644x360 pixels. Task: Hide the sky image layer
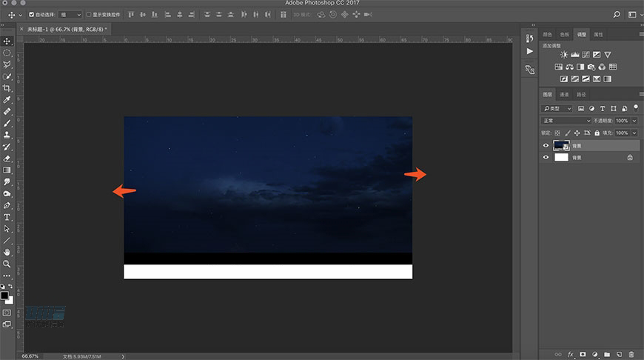546,145
